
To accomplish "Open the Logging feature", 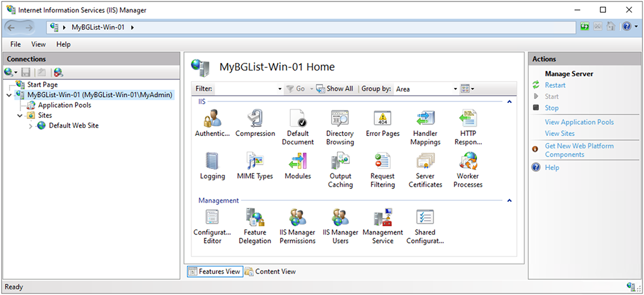I will point(213,166).
